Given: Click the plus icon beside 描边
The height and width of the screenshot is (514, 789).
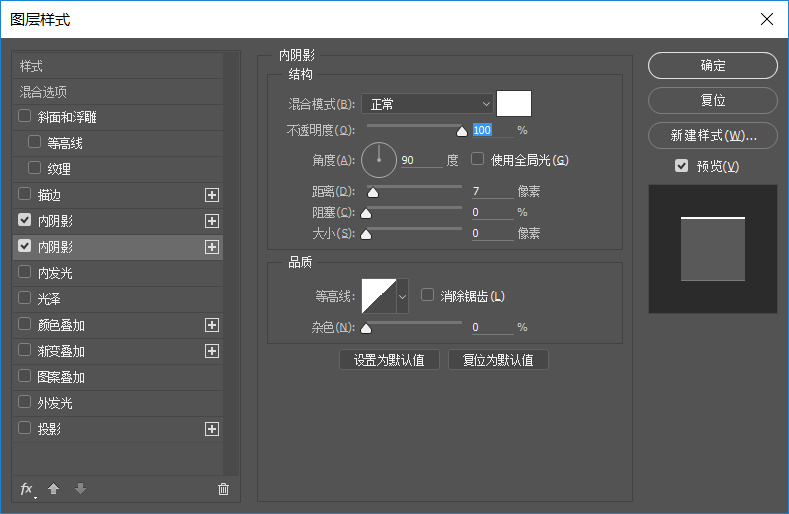Looking at the screenshot, I should [x=211, y=195].
